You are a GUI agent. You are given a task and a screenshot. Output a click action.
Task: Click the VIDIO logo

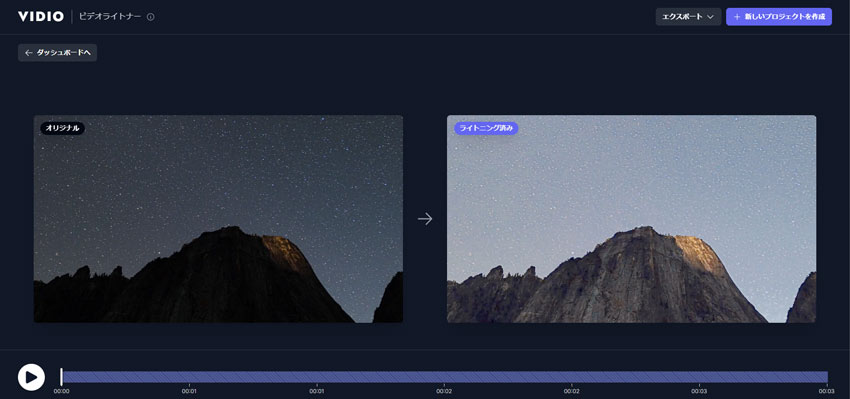(41, 16)
